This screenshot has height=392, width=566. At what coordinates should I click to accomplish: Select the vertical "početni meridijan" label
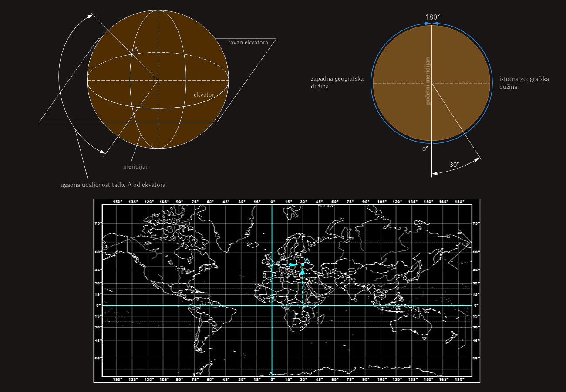[428, 81]
